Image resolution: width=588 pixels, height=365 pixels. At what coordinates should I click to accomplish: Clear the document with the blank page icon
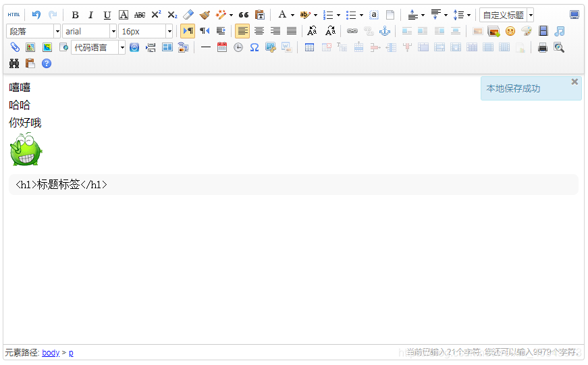(x=390, y=15)
